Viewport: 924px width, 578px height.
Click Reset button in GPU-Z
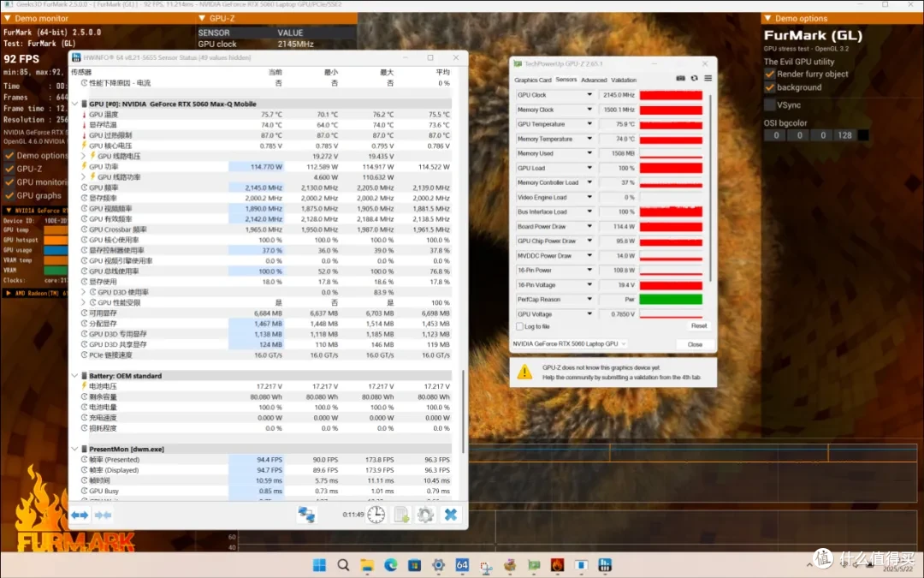pyautogui.click(x=699, y=325)
